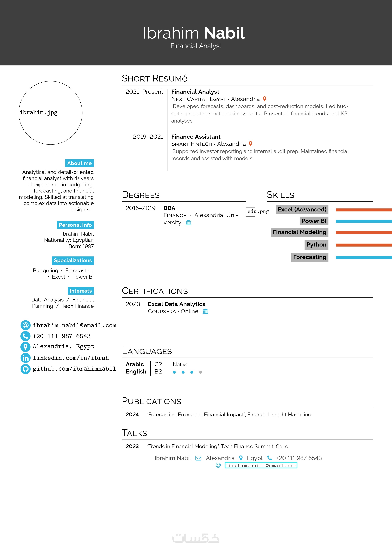Click the About me section tag

[x=79, y=163]
